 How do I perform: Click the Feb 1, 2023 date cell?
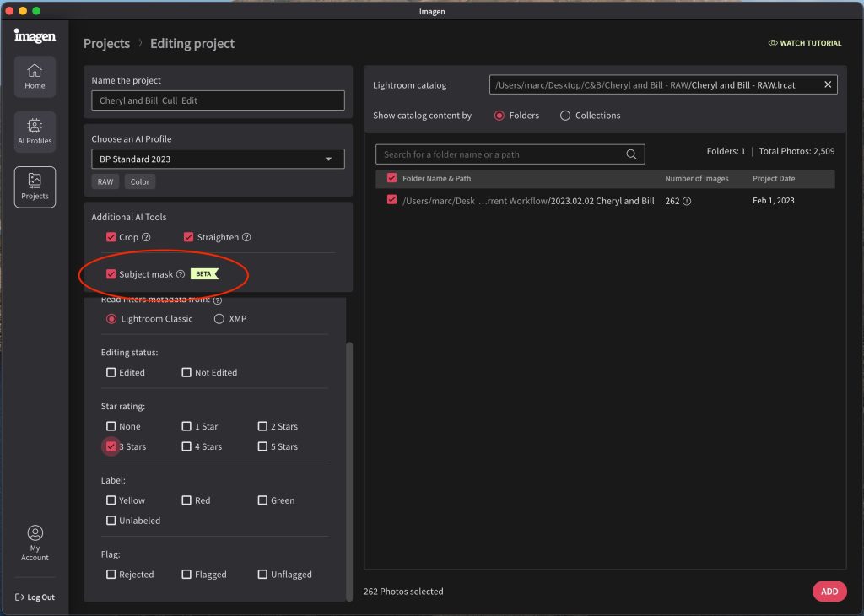[x=774, y=201]
